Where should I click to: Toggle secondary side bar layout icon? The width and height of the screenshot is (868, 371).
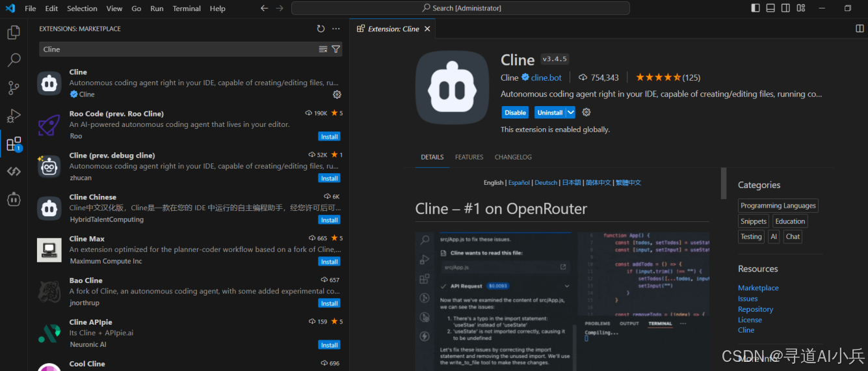coord(785,8)
